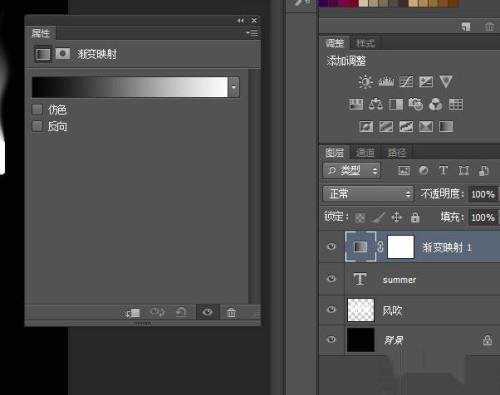Add a Brightness/Contrast adjustment

tap(366, 82)
